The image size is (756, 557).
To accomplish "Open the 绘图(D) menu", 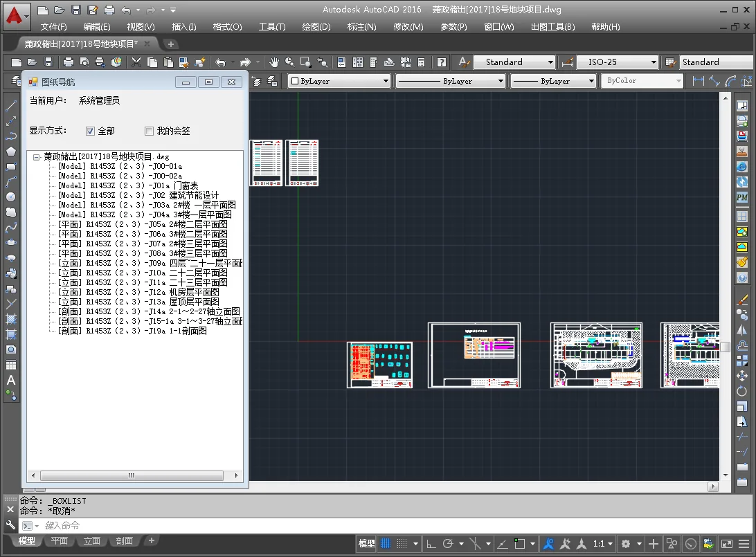I will pos(316,27).
